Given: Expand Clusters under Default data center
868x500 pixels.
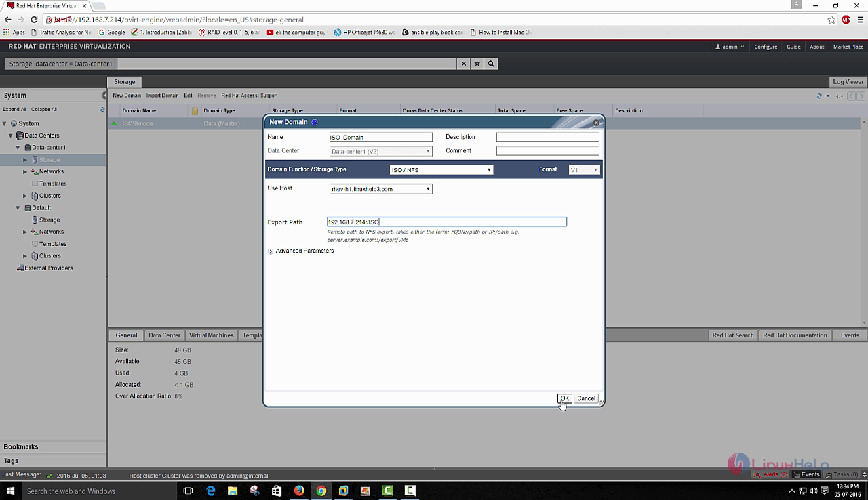Looking at the screenshot, I should (25, 256).
